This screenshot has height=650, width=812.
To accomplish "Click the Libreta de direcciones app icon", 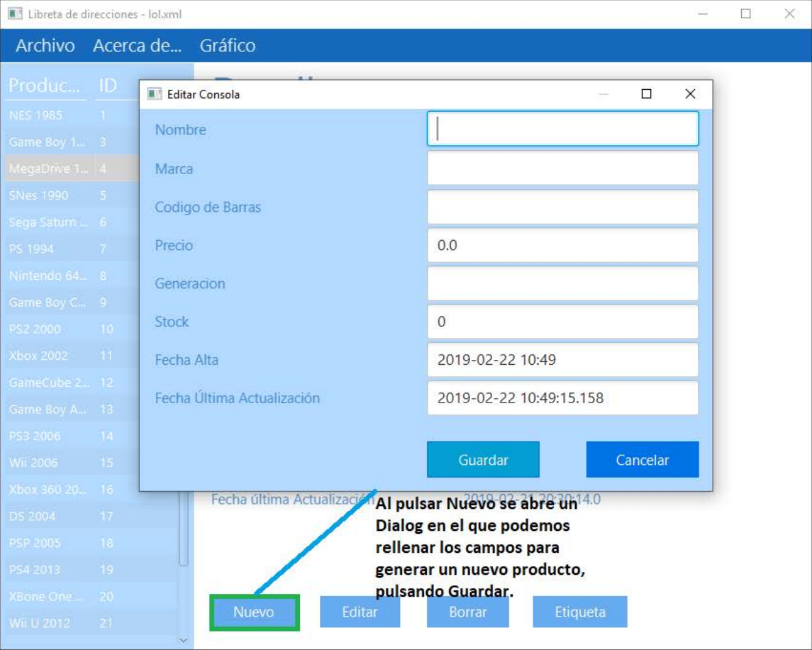I will 15,13.
